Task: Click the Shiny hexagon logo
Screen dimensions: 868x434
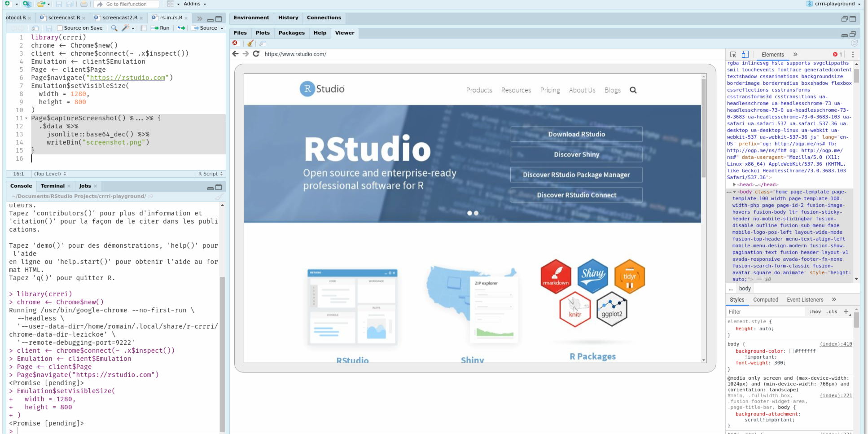Action: (593, 276)
